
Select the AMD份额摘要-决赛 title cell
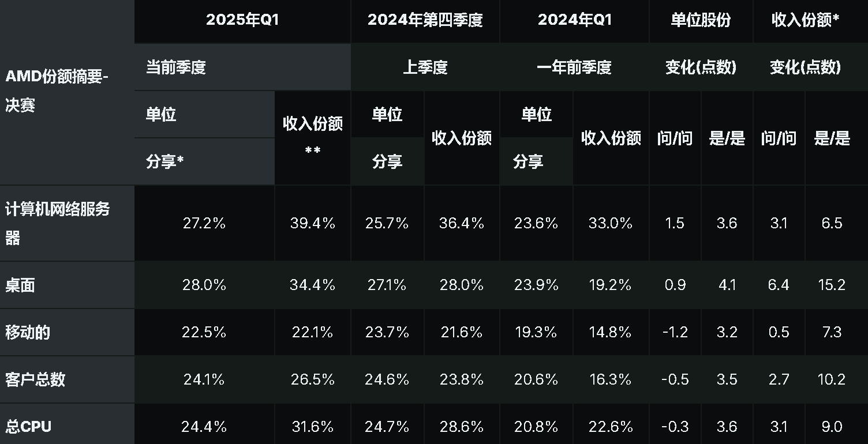67,92
